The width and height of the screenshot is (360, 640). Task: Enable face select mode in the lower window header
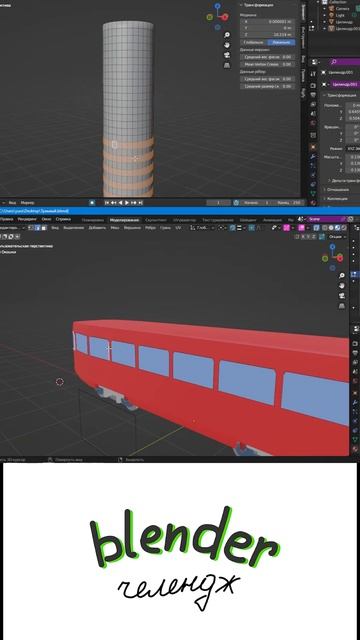(x=44, y=228)
